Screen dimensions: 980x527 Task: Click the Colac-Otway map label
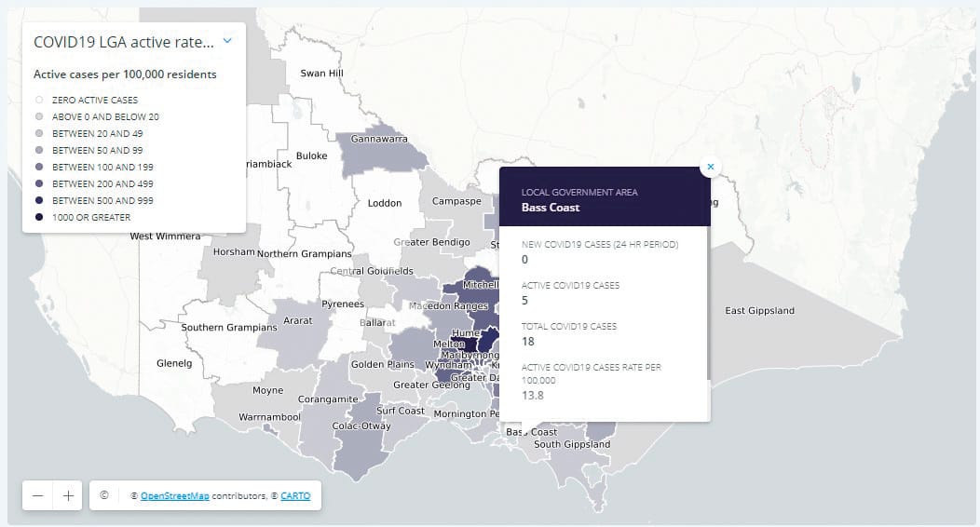click(361, 426)
